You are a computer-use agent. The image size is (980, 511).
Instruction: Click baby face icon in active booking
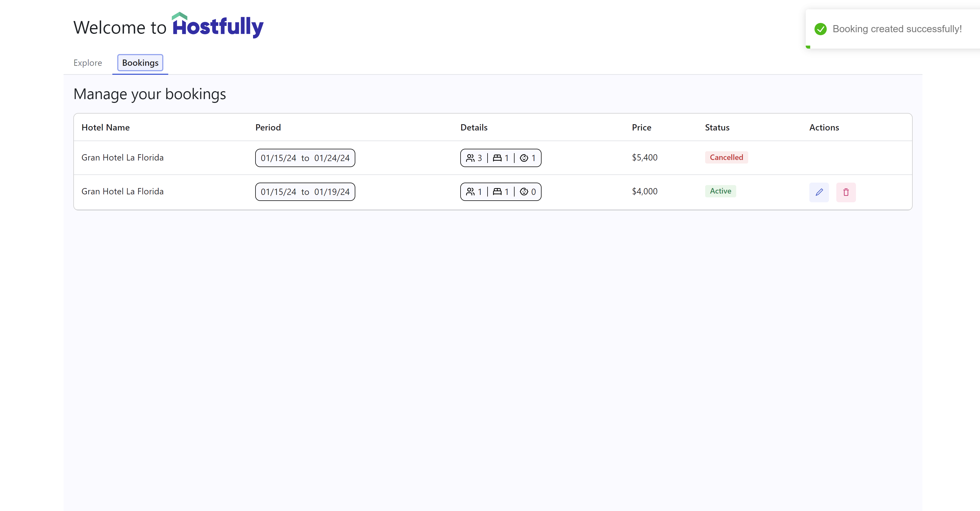tap(524, 192)
